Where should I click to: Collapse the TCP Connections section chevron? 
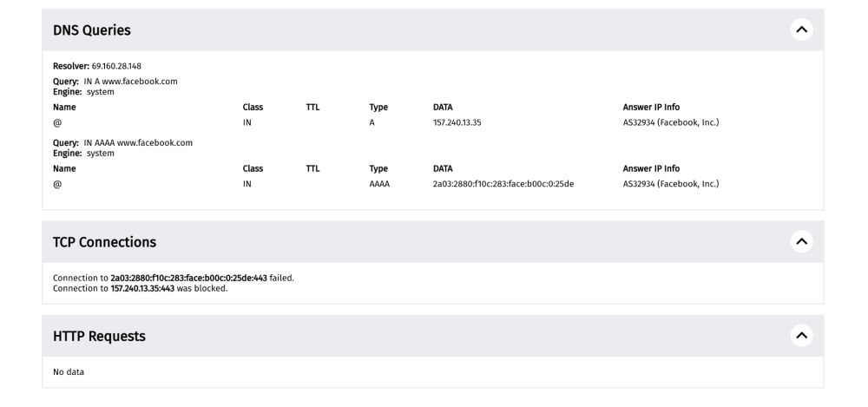[802, 242]
